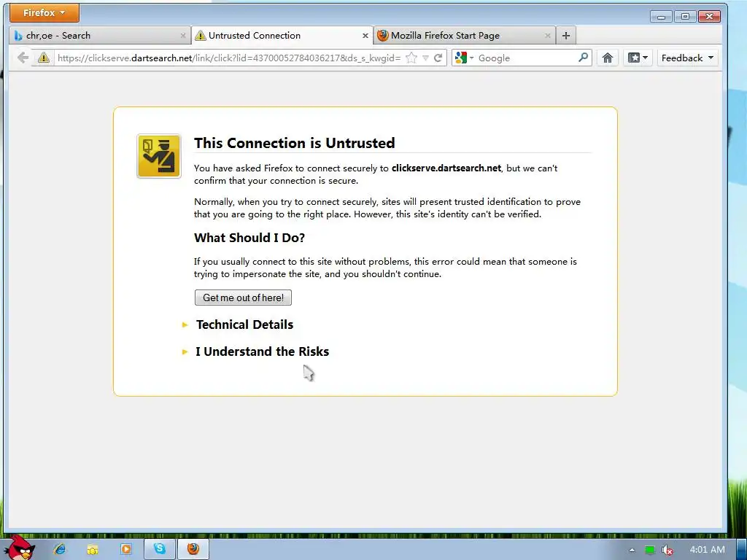The width and height of the screenshot is (747, 560).
Task: Click the 4:01 AM clock
Action: 707,550
